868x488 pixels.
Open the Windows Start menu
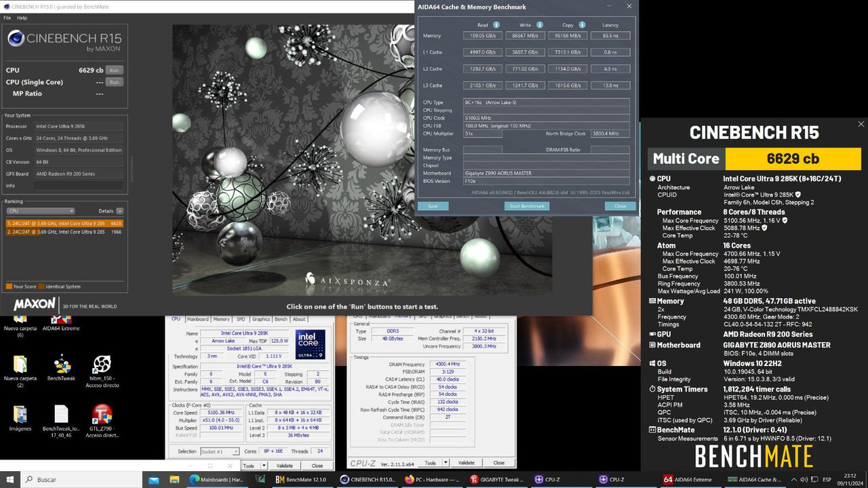pyautogui.click(x=10, y=479)
